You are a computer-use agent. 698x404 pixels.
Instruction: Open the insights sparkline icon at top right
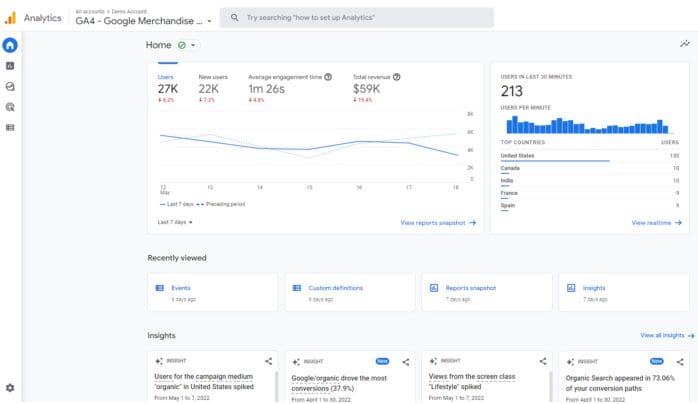pos(685,44)
